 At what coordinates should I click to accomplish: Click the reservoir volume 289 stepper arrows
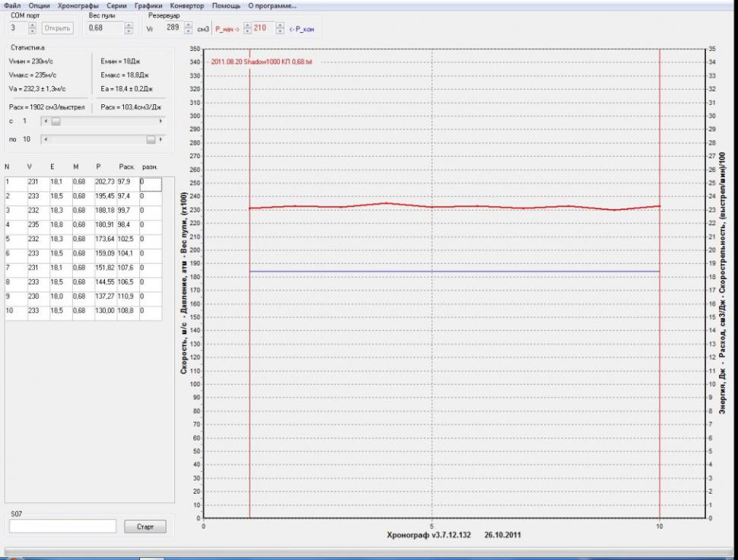pyautogui.click(x=188, y=28)
